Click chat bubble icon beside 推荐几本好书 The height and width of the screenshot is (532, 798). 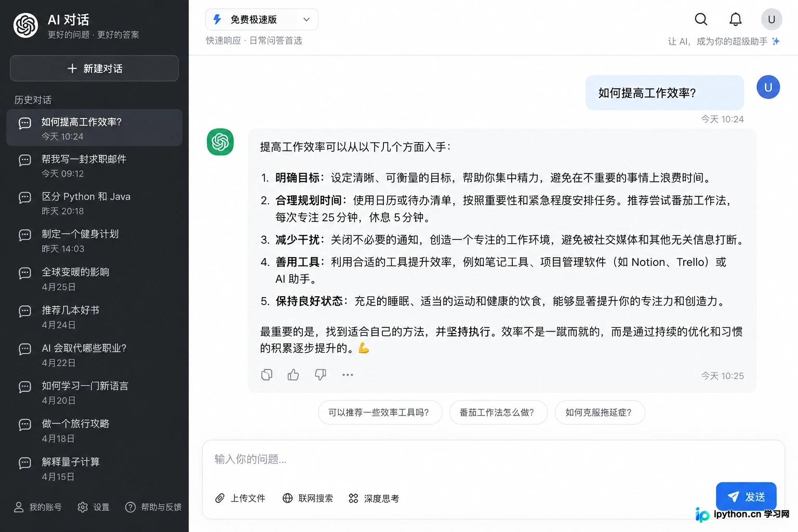point(25,311)
